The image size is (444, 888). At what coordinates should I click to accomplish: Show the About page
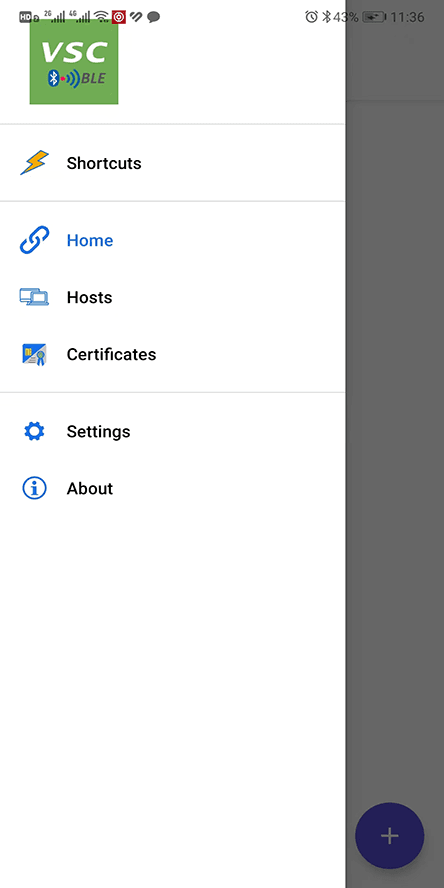[172, 488]
